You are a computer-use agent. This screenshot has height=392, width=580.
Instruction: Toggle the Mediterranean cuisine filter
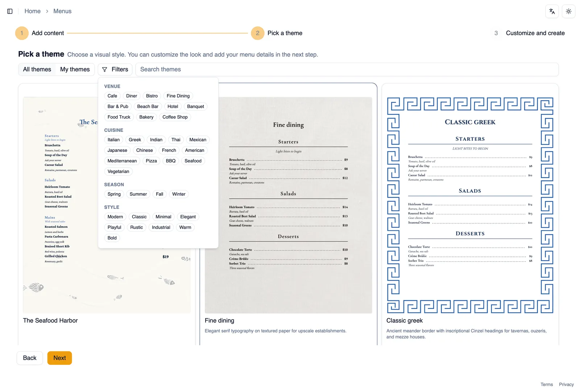click(x=122, y=161)
